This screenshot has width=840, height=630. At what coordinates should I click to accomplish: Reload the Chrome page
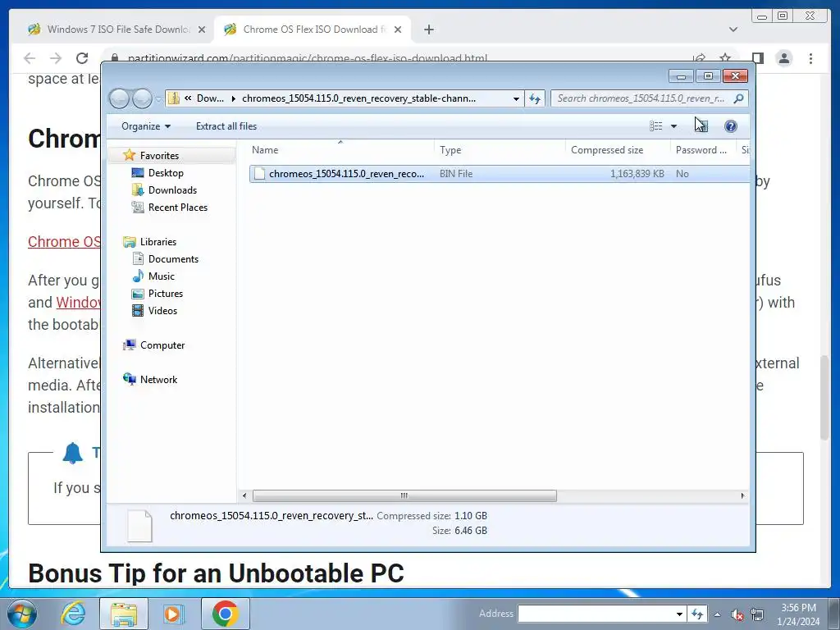pyautogui.click(x=82, y=58)
